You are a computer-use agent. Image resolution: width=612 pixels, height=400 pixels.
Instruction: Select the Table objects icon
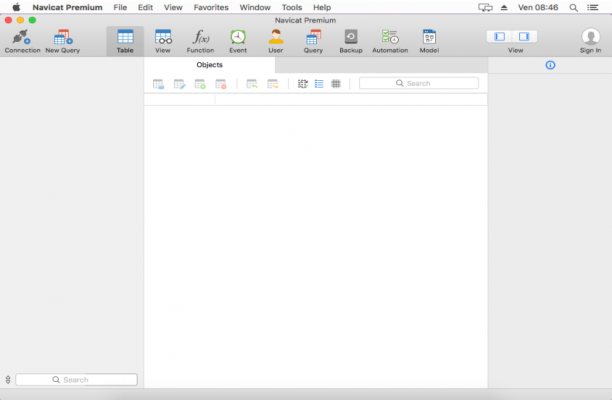pyautogui.click(x=125, y=41)
